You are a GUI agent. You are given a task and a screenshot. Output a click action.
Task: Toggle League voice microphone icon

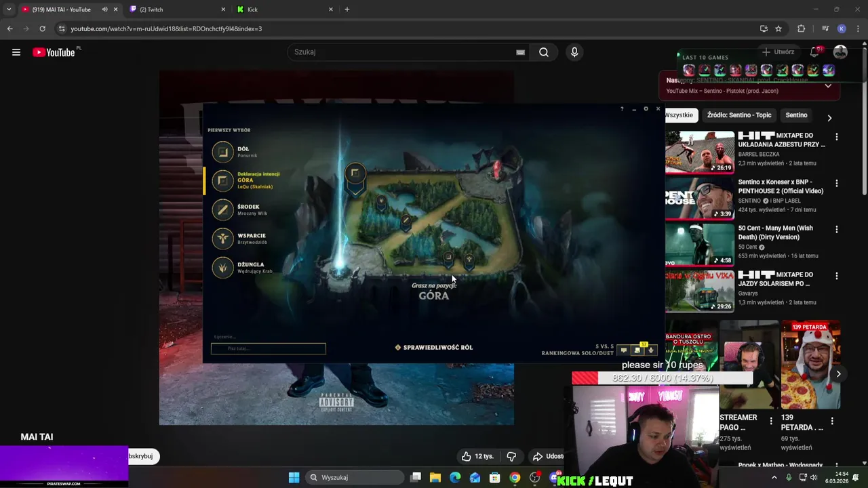[x=651, y=350]
